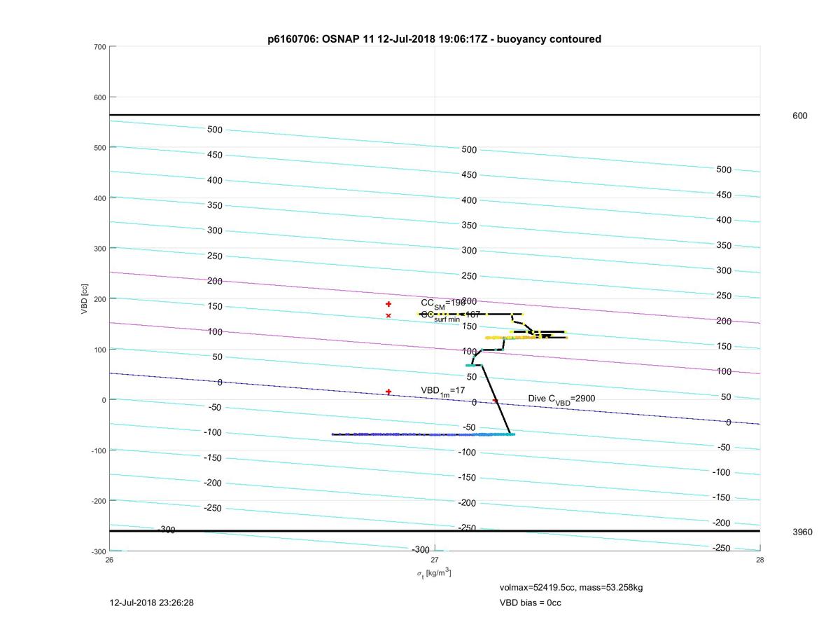
Task: Select the "VBD [cc]" y-axis label
Action: click(x=85, y=298)
